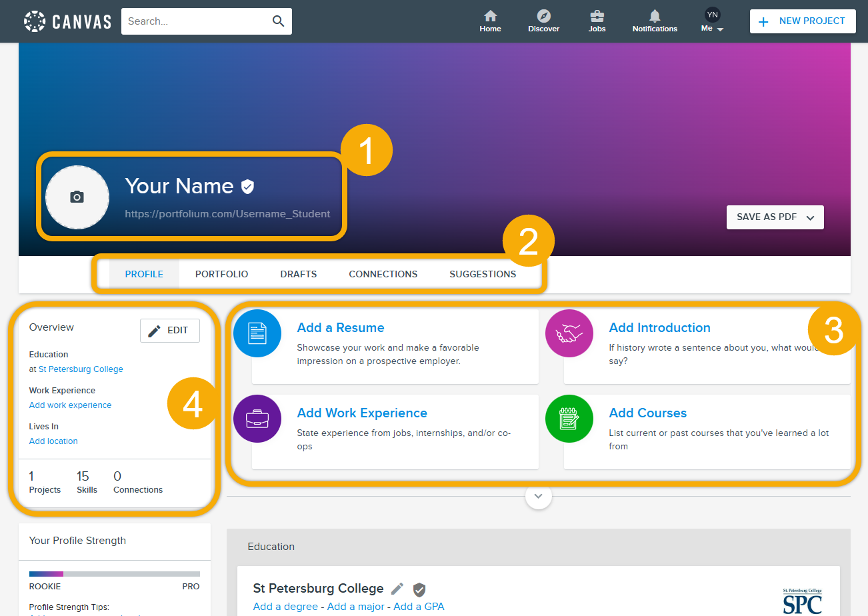Click the purple Add Work Experience icon
This screenshot has width=868, height=616.
257,419
